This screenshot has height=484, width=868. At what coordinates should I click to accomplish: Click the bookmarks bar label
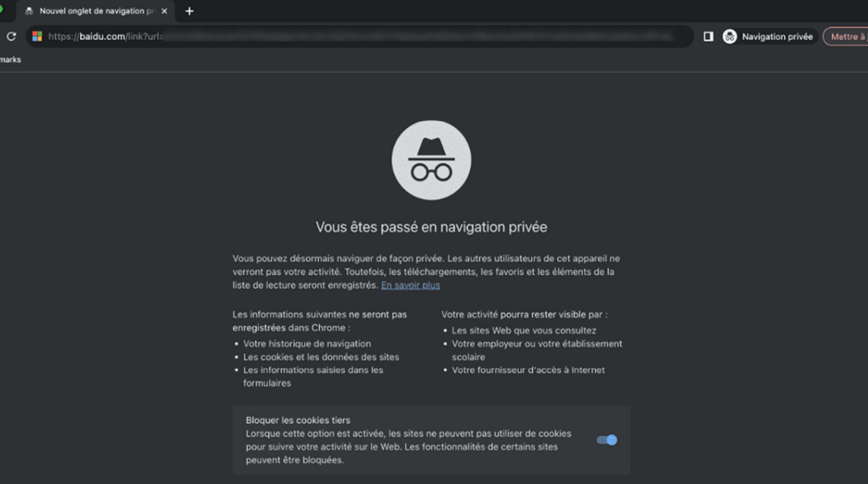coord(10,59)
